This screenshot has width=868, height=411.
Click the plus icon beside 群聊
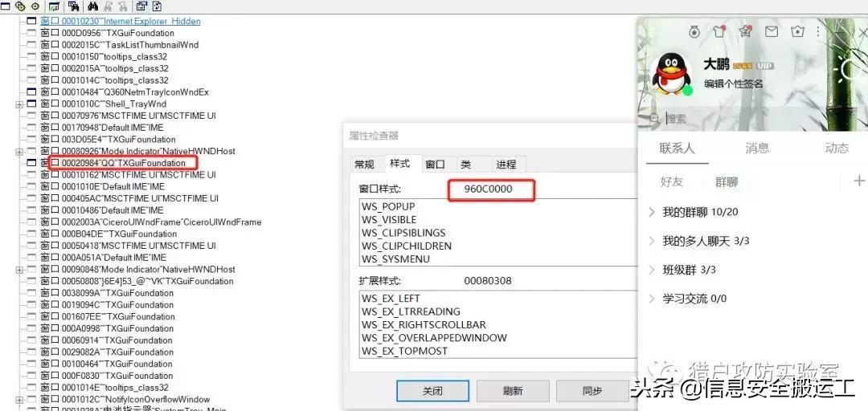859,181
